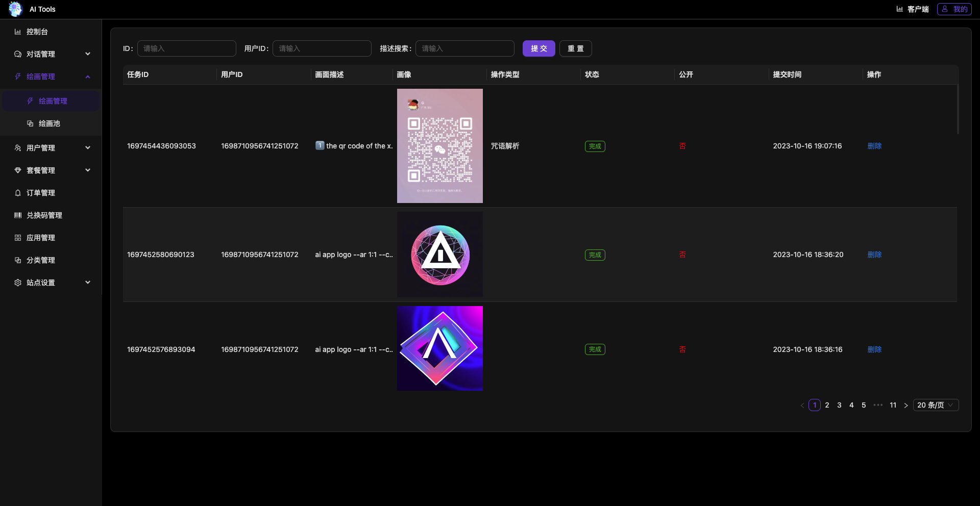This screenshot has height=506, width=980.
Task: Go to page 11
Action: point(893,405)
